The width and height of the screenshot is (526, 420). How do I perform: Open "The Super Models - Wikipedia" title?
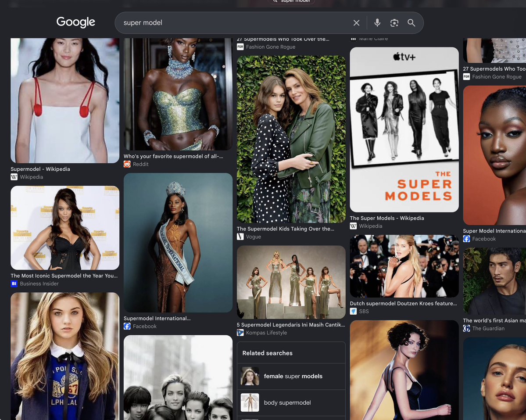pyautogui.click(x=387, y=218)
